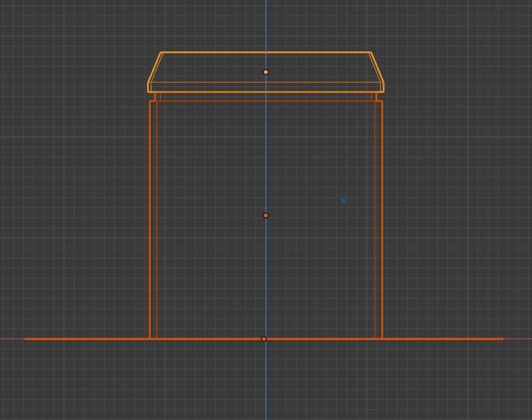Click the small blue dot beside the axis
The height and width of the screenshot is (420, 532).
pyautogui.click(x=343, y=201)
